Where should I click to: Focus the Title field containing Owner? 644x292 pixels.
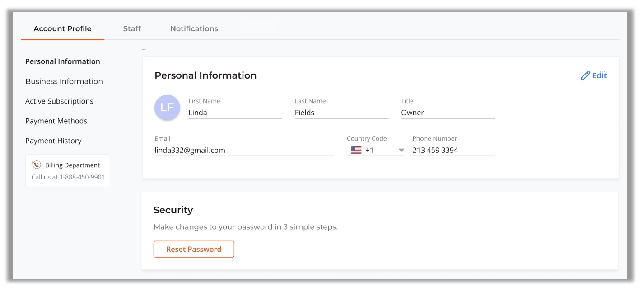coord(447,113)
